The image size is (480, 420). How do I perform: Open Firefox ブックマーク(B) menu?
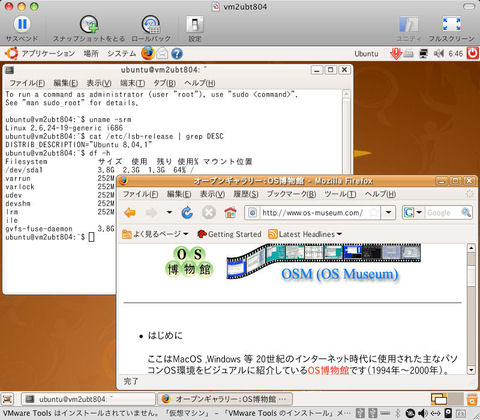(291, 194)
